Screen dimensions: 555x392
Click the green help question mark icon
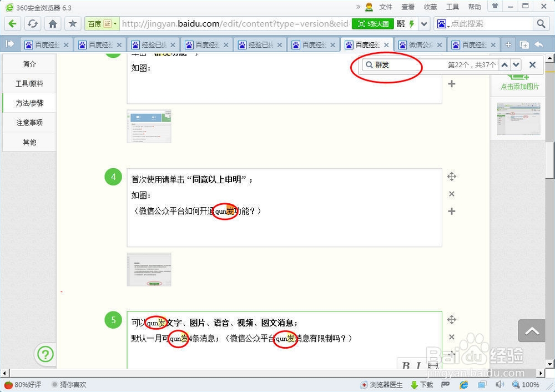[46, 354]
